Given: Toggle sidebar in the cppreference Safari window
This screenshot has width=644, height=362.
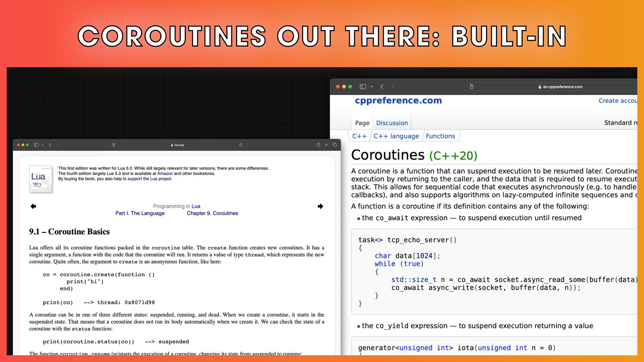Looking at the screenshot, I should 363,86.
